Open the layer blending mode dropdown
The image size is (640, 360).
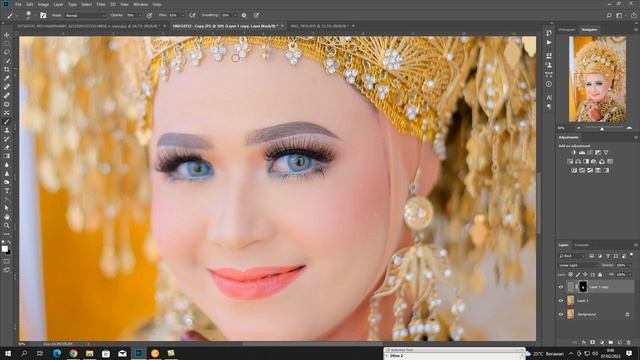[578, 265]
